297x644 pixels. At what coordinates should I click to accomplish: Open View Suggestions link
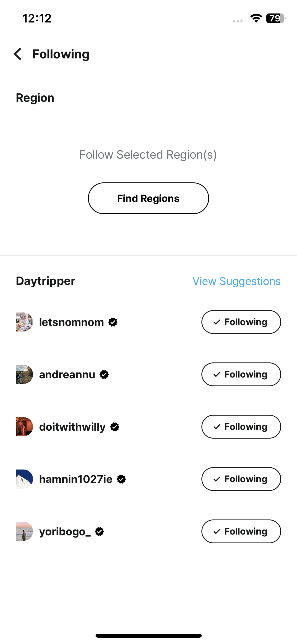click(237, 281)
